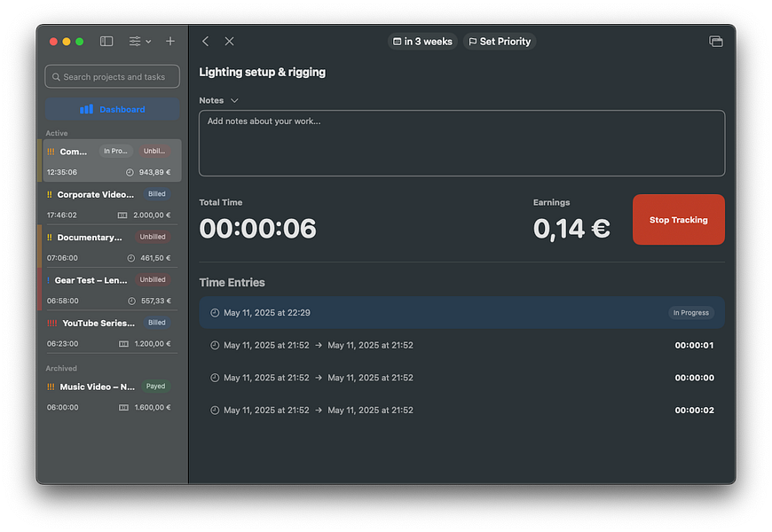The image size is (772, 532).
Task: Stop Tracking the current task
Action: pyautogui.click(x=679, y=220)
